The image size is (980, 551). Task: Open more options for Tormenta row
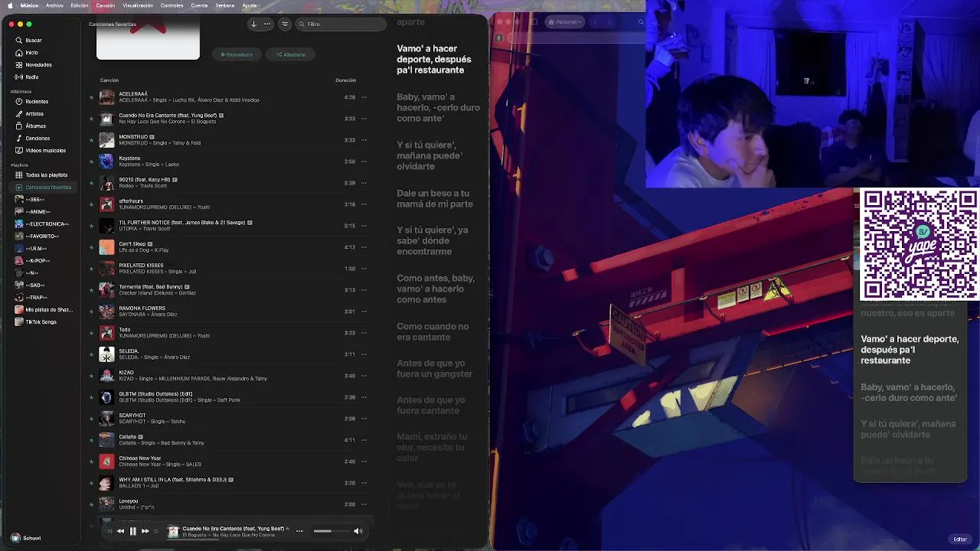tap(364, 290)
